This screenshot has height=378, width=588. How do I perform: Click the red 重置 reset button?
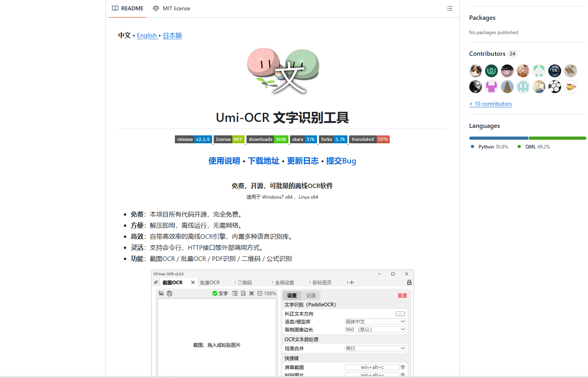[402, 295]
